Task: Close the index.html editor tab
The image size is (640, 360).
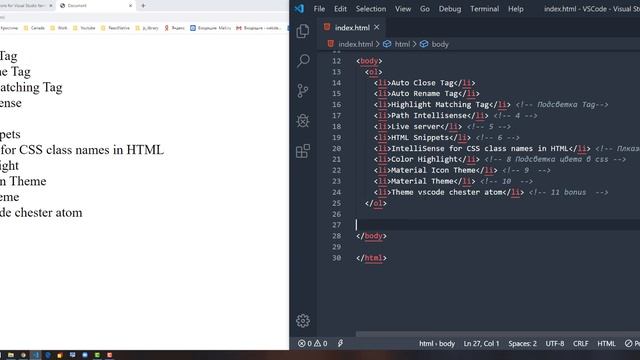Action: point(377,27)
